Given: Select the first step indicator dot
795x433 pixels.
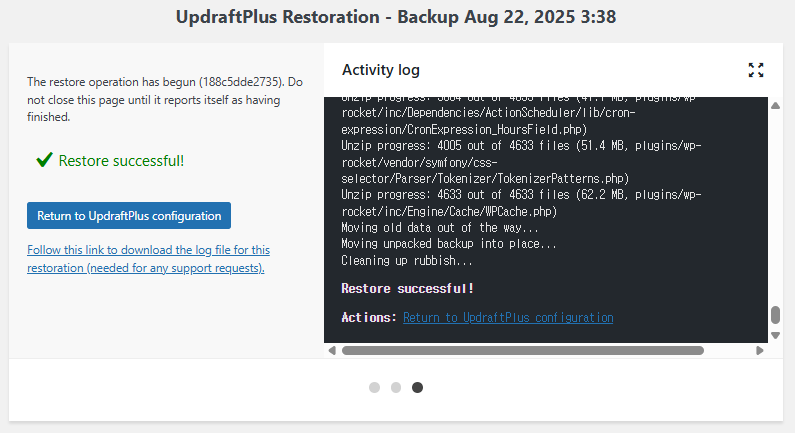Looking at the screenshot, I should pos(374,387).
